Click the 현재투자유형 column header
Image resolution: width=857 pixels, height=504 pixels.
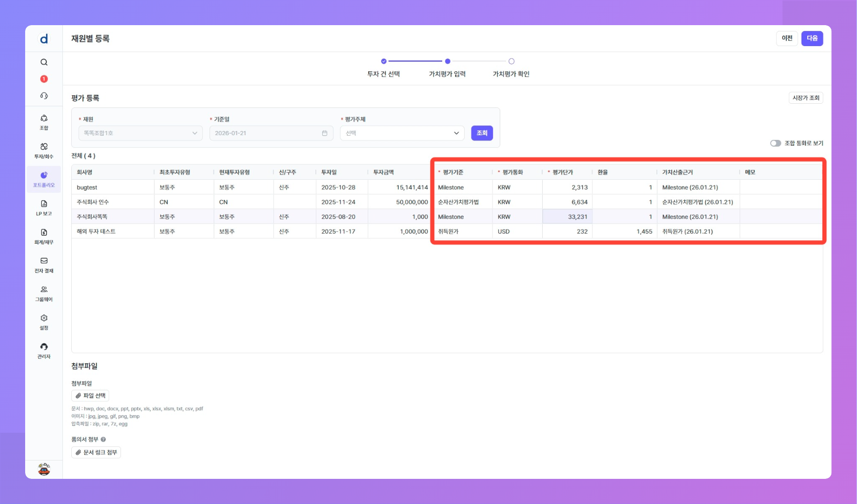pyautogui.click(x=235, y=172)
